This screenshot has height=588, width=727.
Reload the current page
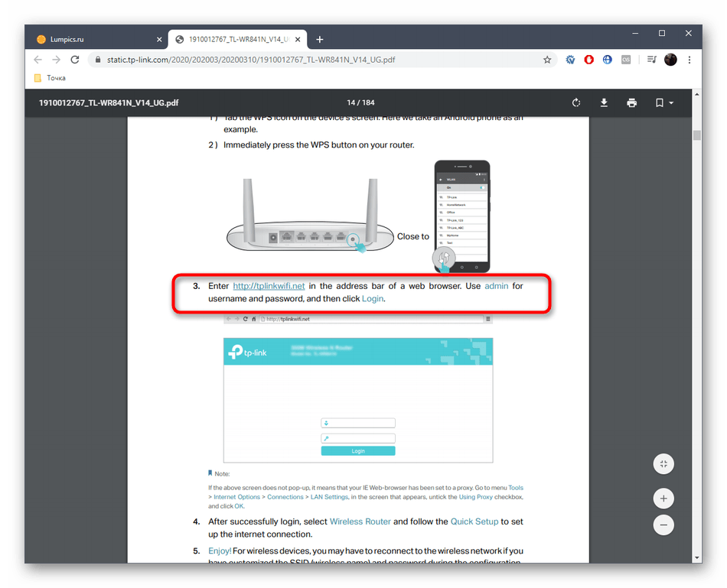75,60
